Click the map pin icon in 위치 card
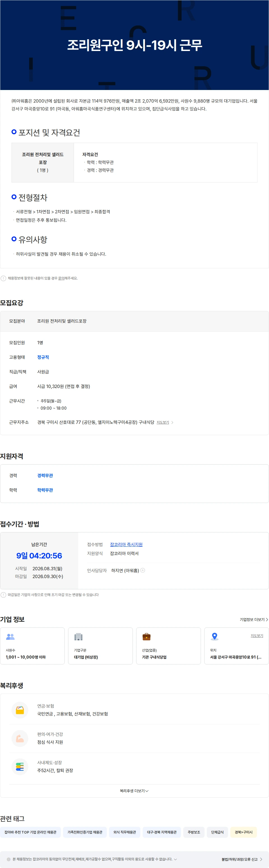The width and height of the screenshot is (269, 868). click(x=214, y=636)
